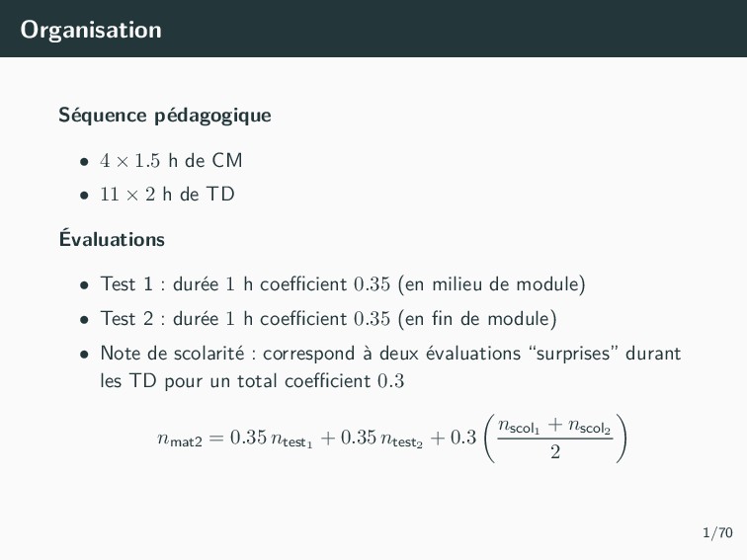The width and height of the screenshot is (747, 560).
Task: Click 'les TD pour un total coefficient 0.3'
Action: [252, 381]
